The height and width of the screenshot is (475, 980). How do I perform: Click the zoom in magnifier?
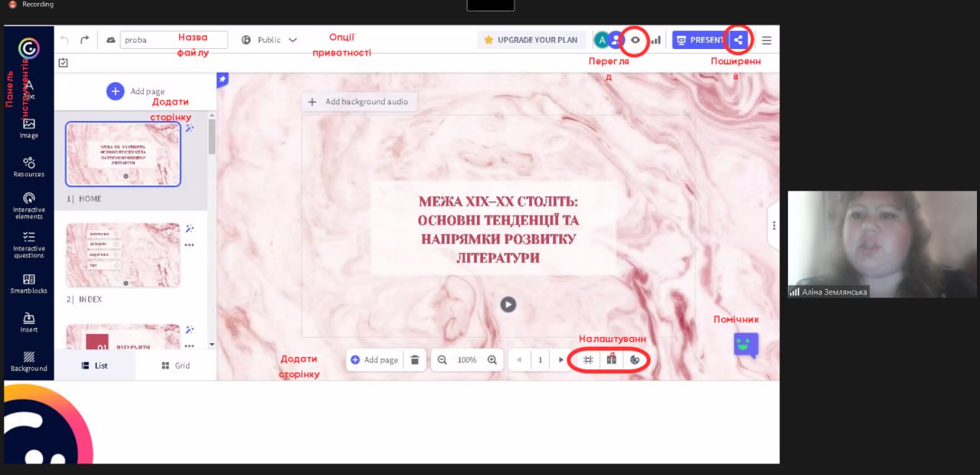pyautogui.click(x=492, y=359)
